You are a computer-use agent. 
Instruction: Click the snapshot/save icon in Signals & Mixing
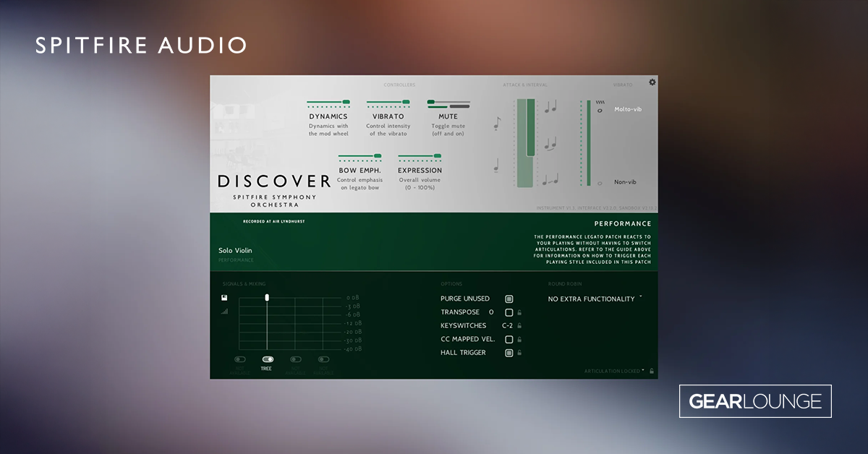224,297
